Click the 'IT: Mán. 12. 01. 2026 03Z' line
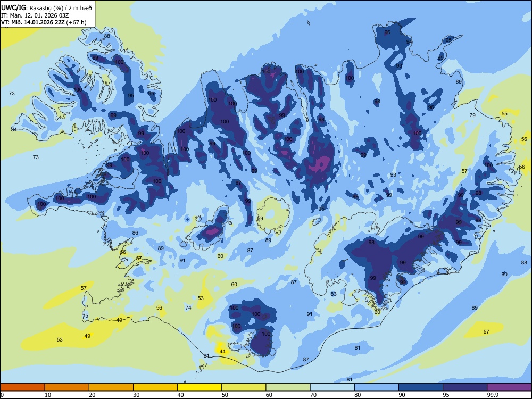The image size is (532, 399). [35, 15]
